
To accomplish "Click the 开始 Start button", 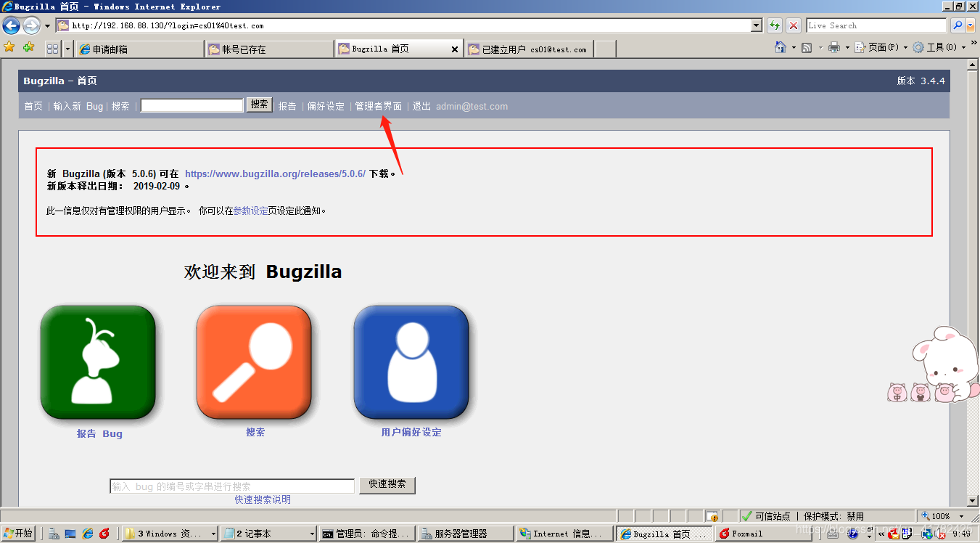I will pyautogui.click(x=18, y=534).
